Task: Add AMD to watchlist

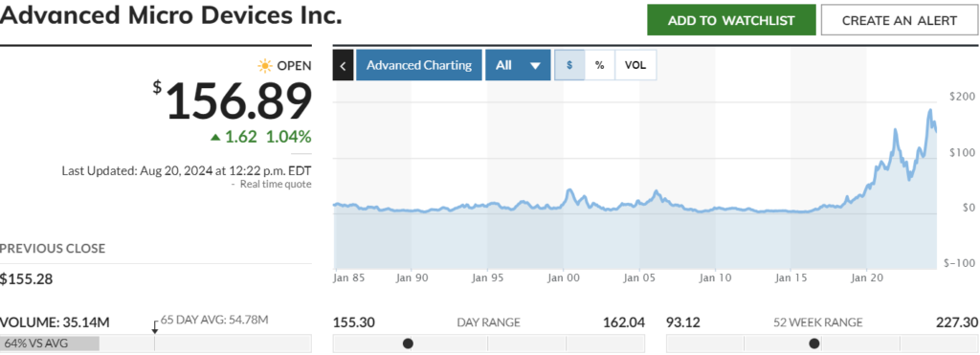Action: (731, 20)
